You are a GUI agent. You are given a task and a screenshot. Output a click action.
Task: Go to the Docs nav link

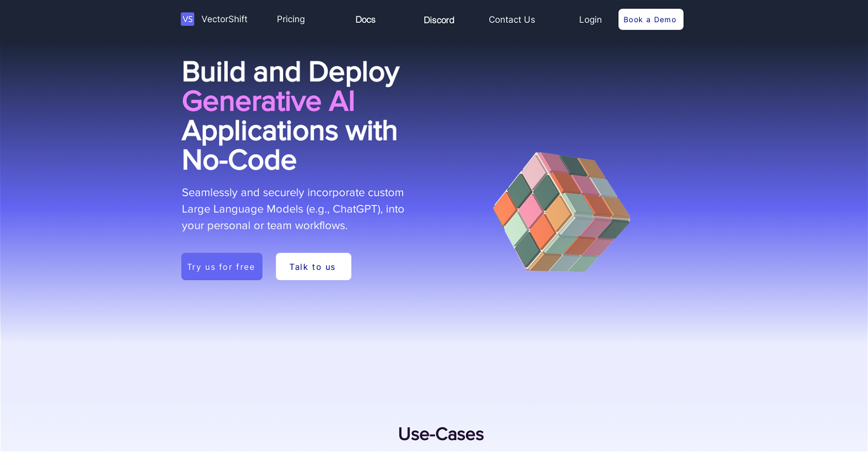(x=365, y=20)
